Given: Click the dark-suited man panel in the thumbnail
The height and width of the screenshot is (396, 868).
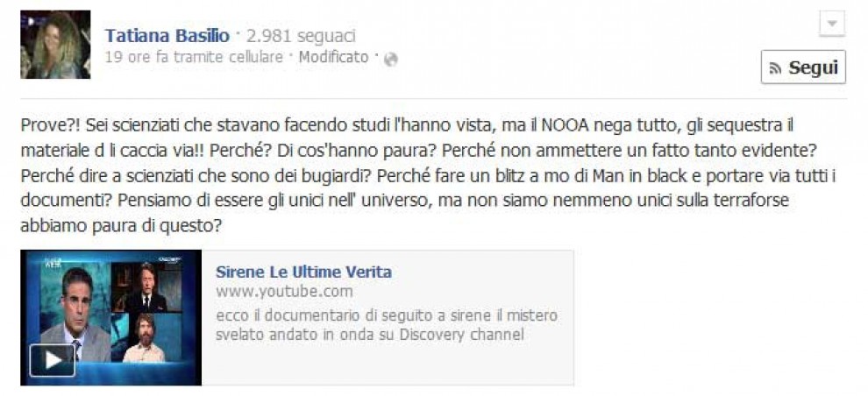Looking at the screenshot, I should coord(146,286).
